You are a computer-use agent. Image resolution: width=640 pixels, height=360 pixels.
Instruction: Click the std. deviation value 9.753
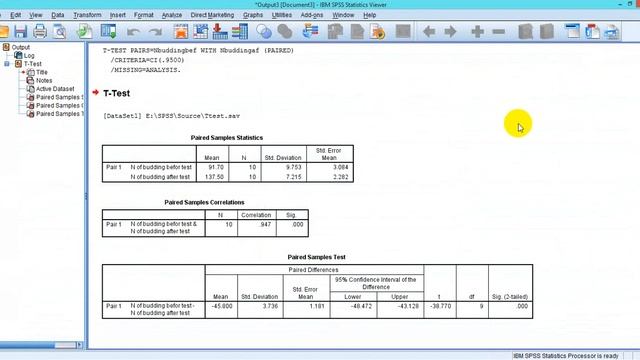293,167
